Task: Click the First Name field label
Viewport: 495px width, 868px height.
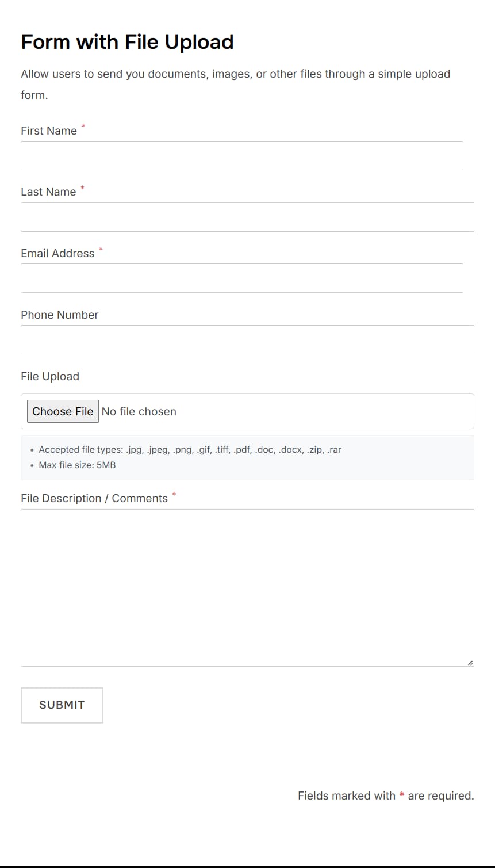Action: (x=49, y=131)
